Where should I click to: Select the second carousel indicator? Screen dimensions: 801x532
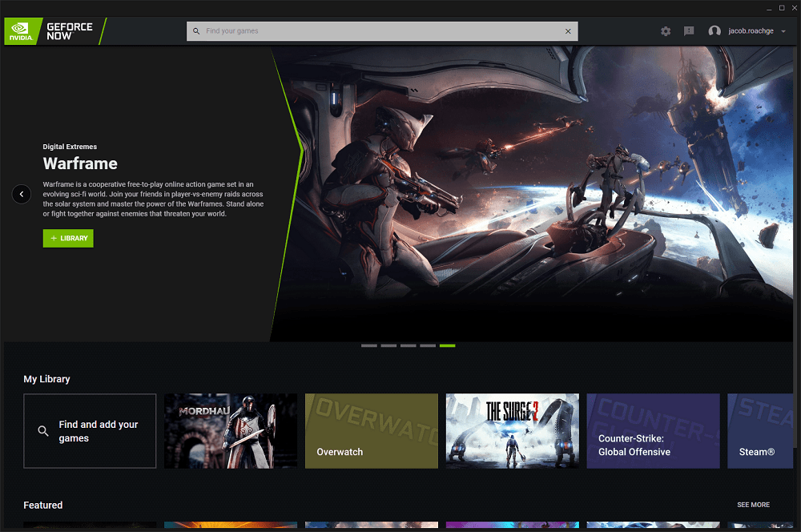click(x=388, y=346)
